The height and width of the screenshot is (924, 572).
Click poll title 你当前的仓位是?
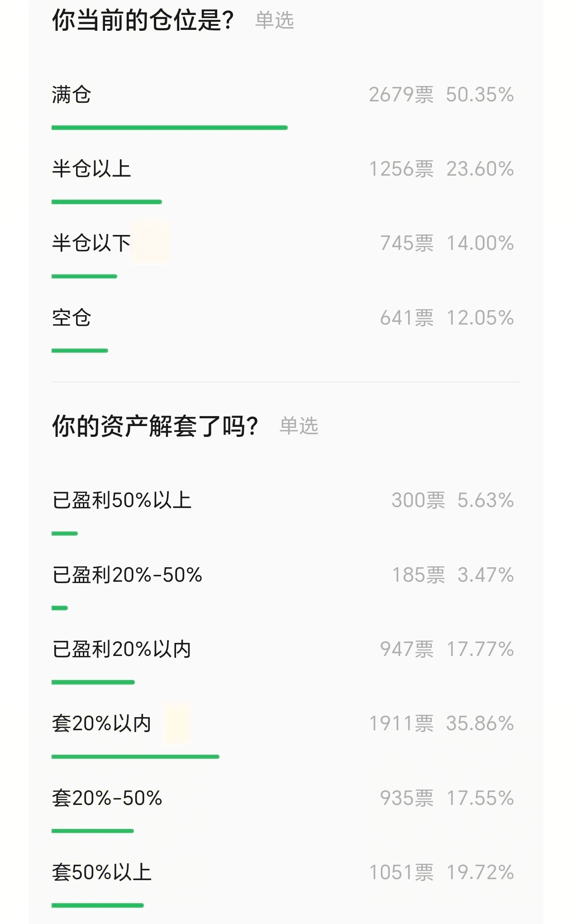point(143,20)
